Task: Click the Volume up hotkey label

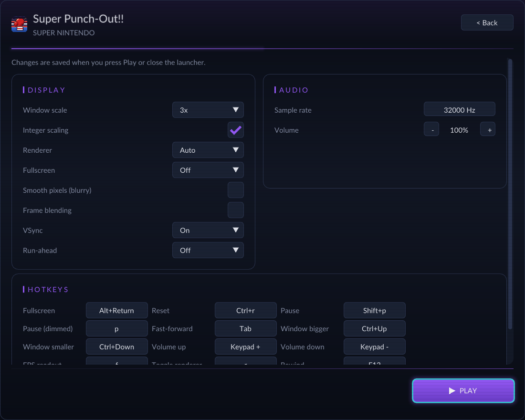Action: coord(169,346)
